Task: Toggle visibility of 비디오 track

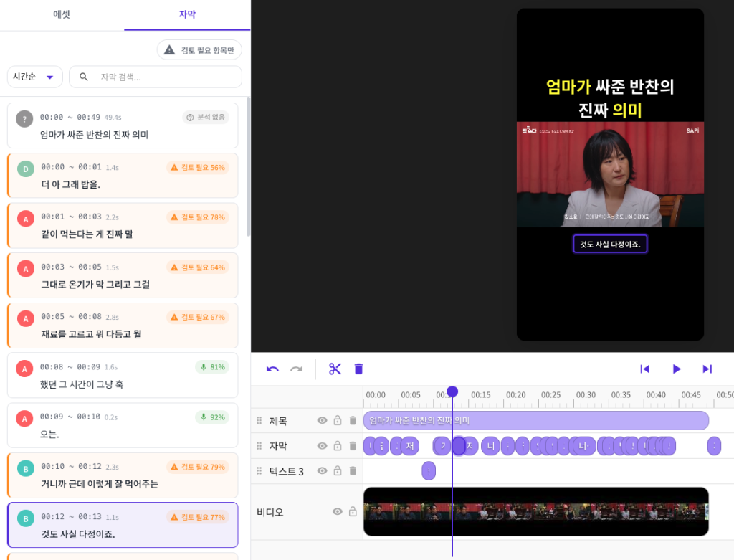Action: 338,511
